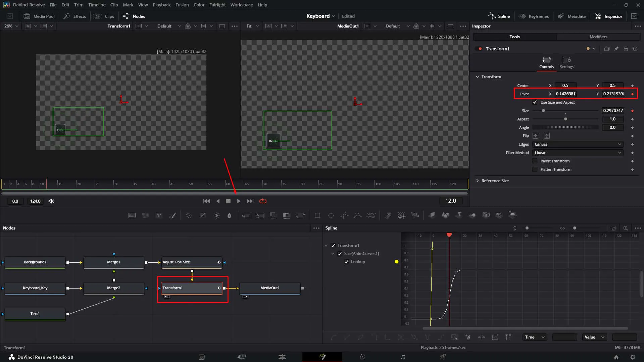The image size is (644, 362).
Task: Add a Brightness Contrast tool from the toolbar
Action: point(216,215)
